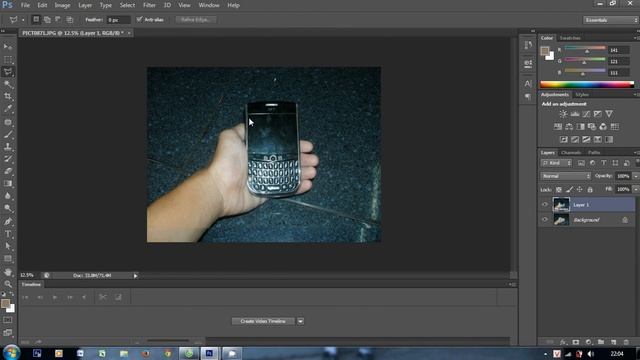Switch to the Channels tab

coord(571,153)
